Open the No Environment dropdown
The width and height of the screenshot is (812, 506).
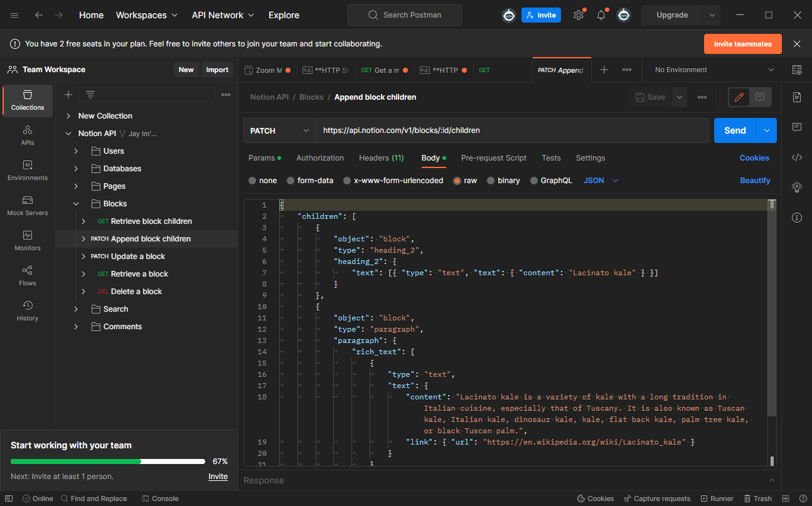714,70
